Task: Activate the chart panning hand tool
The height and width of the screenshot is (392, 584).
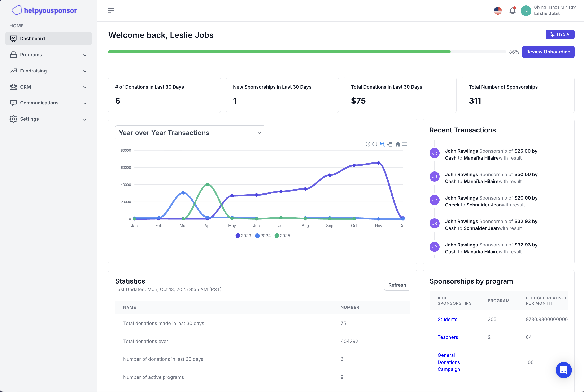Action: tap(390, 144)
